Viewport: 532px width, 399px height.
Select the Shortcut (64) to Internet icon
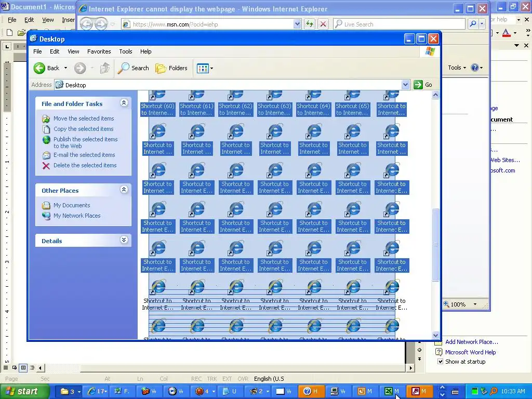click(x=313, y=103)
